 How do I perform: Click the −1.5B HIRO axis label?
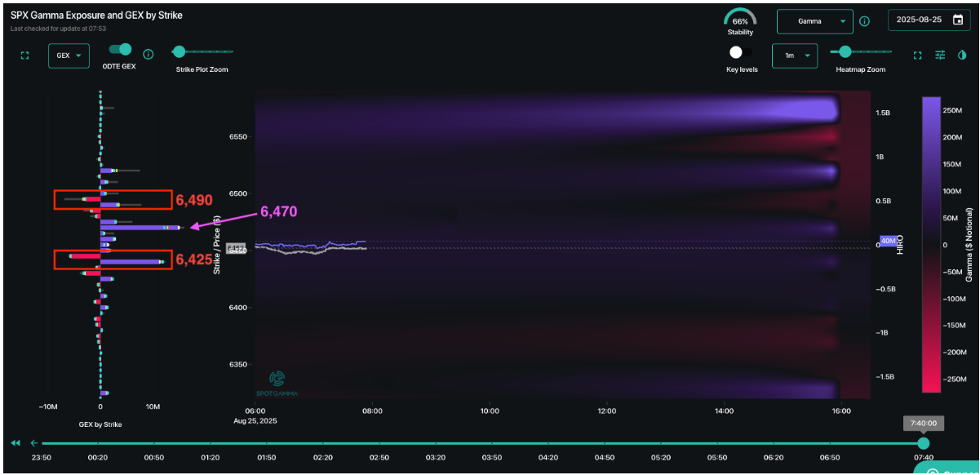885,377
